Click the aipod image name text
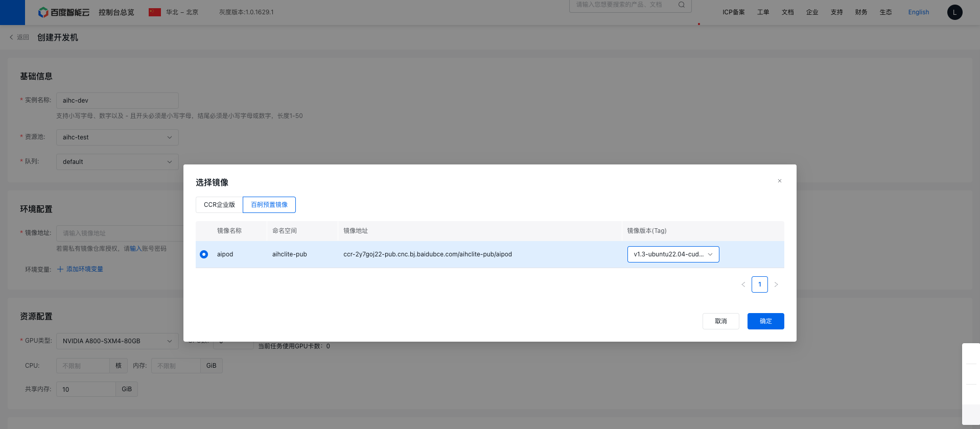This screenshot has width=980, height=429. click(225, 254)
